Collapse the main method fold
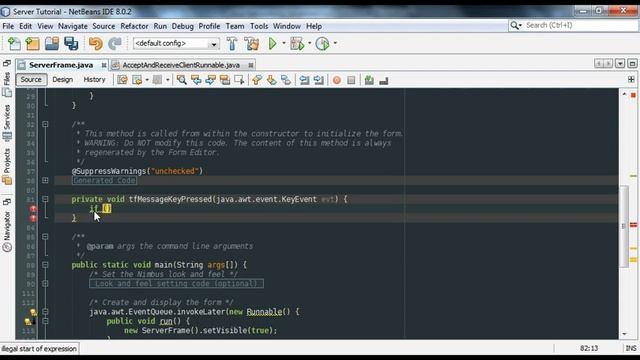The height and width of the screenshot is (360, 640). click(x=45, y=265)
